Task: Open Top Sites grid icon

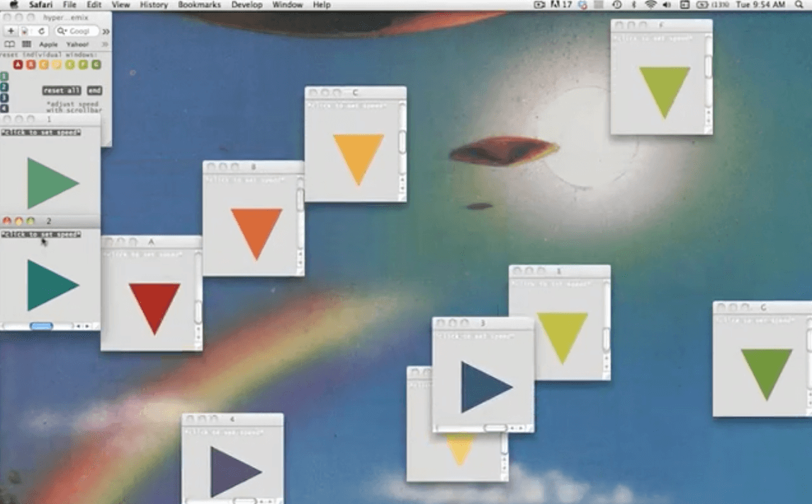Action: [x=26, y=45]
